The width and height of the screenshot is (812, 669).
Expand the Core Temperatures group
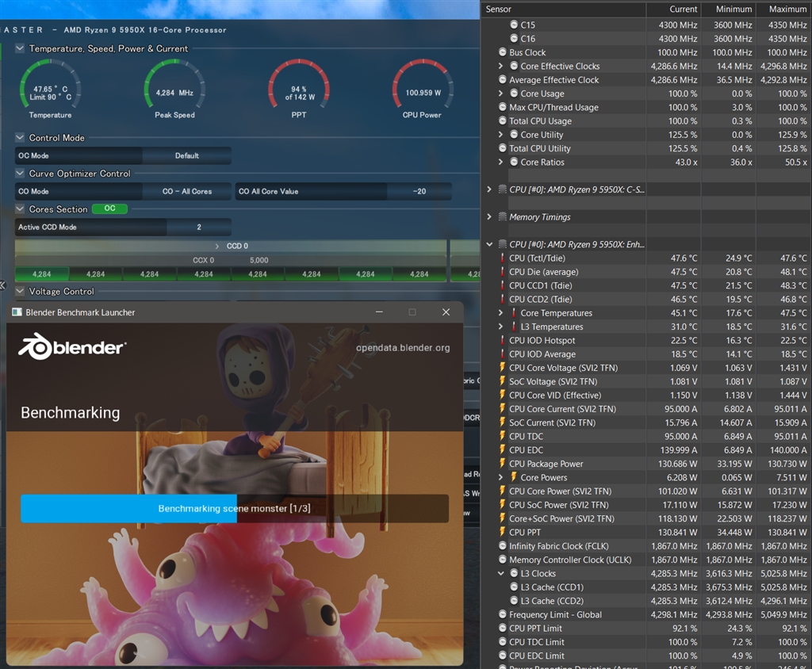click(x=500, y=313)
